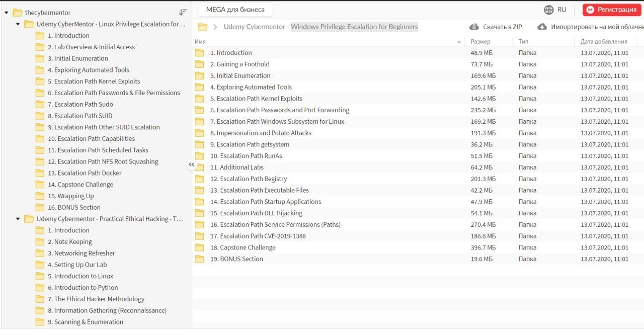The image size is (644, 336).
Task: Click the tree folder icon for 2. Note Keeping
Action: tap(40, 242)
